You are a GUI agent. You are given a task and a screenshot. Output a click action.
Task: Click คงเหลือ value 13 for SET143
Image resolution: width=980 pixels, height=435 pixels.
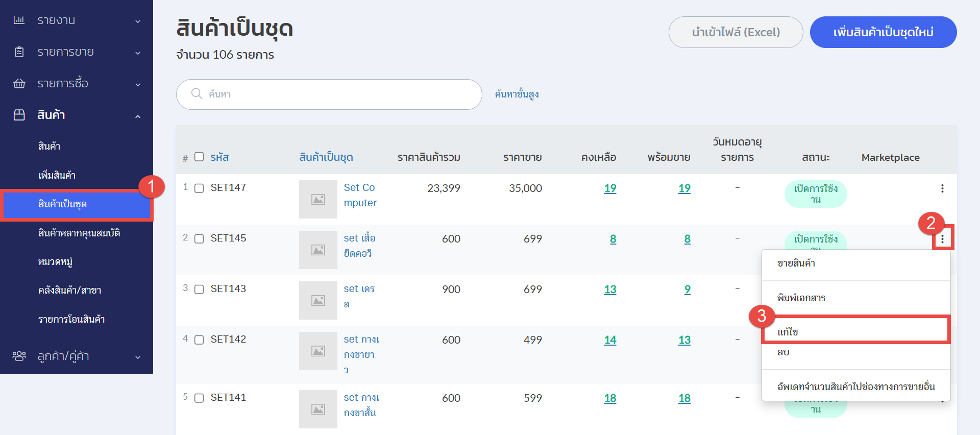(x=610, y=289)
